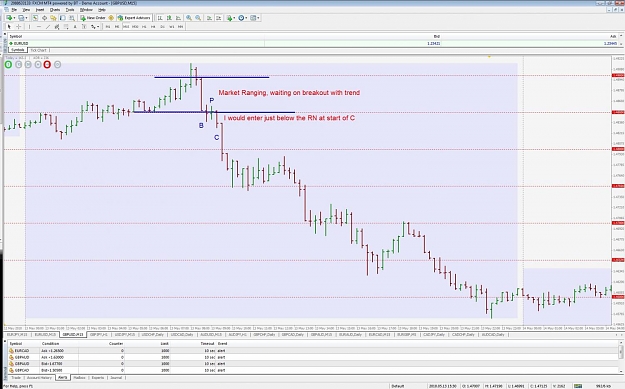This screenshot has width=625, height=389.
Task: Expand the New Chart dropdown arrow
Action: click(14, 18)
